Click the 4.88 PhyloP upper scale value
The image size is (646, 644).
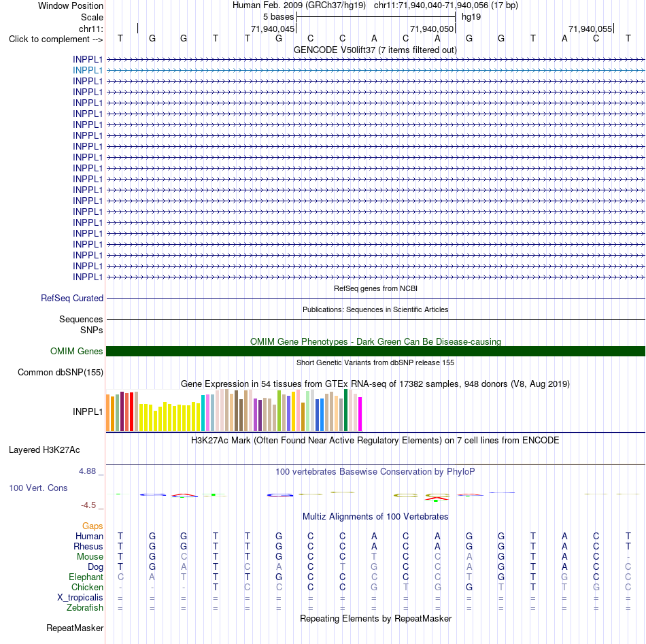(87, 471)
